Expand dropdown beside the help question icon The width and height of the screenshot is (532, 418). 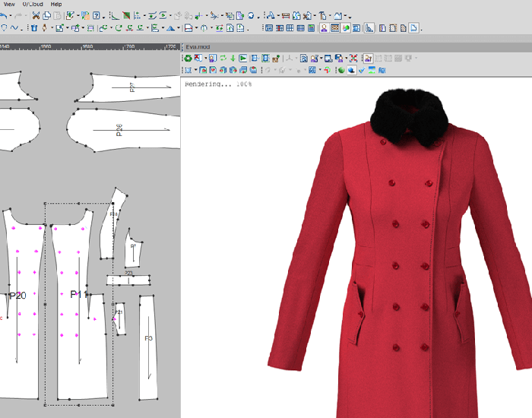click(x=103, y=16)
